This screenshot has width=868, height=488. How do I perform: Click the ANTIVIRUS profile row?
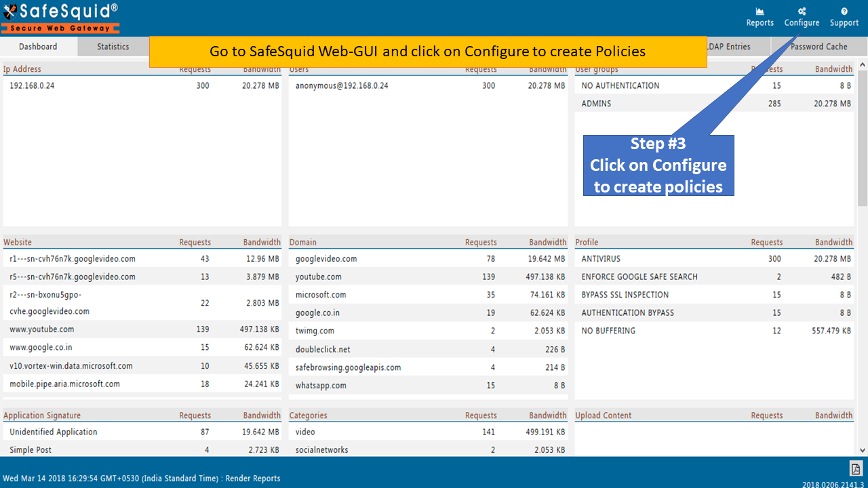pos(714,259)
